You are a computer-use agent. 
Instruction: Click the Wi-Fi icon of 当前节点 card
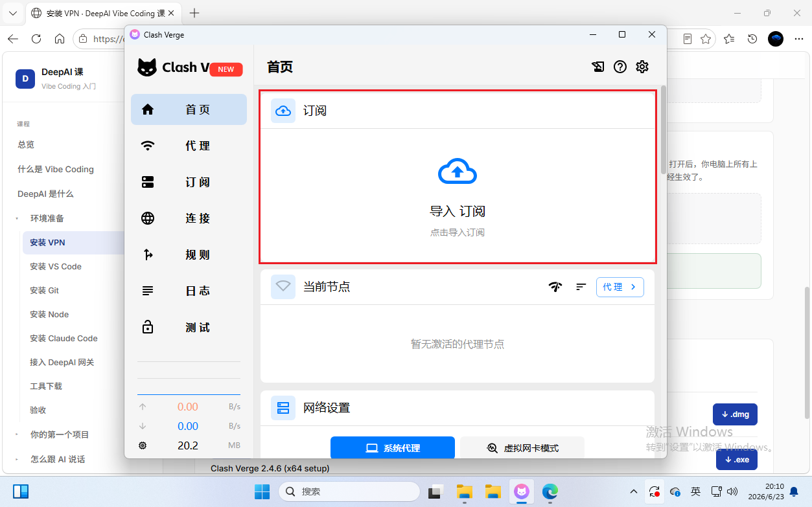[283, 286]
